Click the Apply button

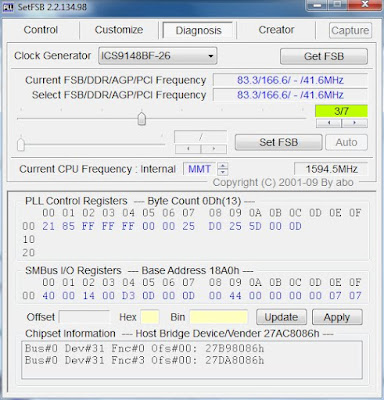pos(337,317)
